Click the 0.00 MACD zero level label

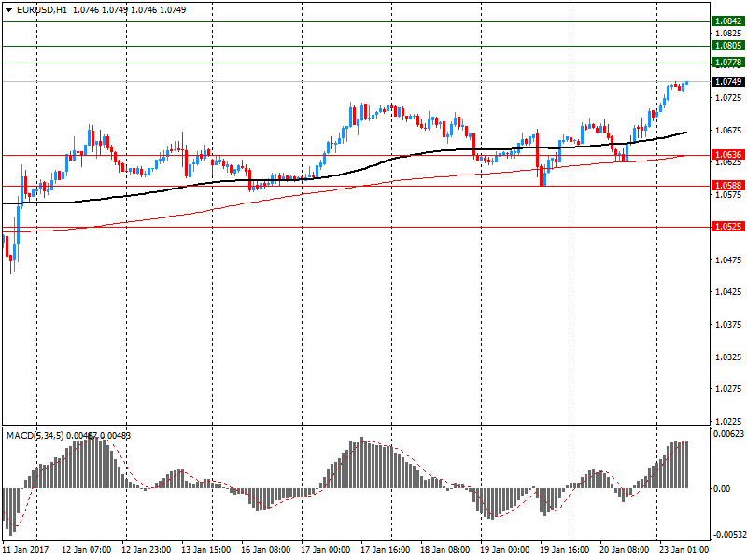point(722,489)
